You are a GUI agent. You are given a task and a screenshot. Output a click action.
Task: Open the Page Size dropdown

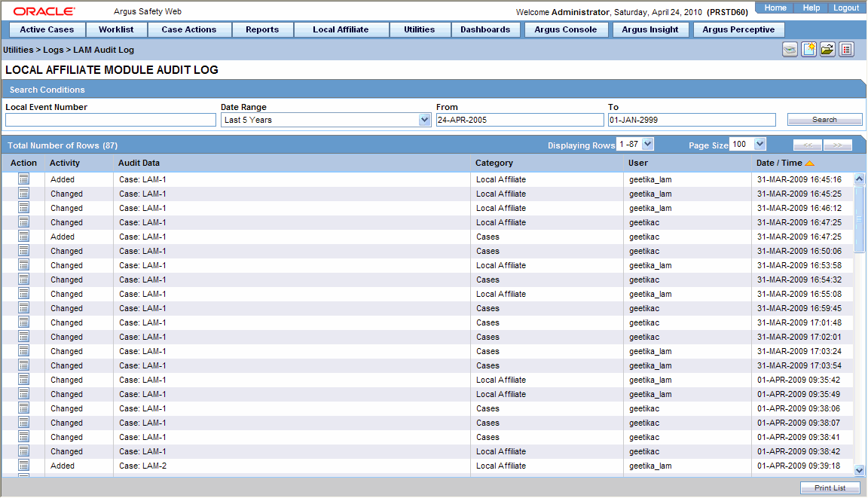[759, 144]
